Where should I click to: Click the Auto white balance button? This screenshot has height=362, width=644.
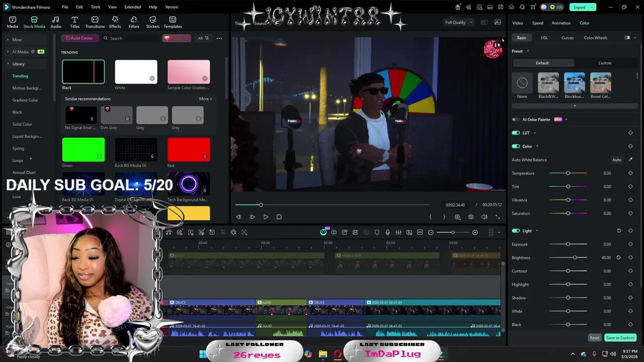coord(617,160)
